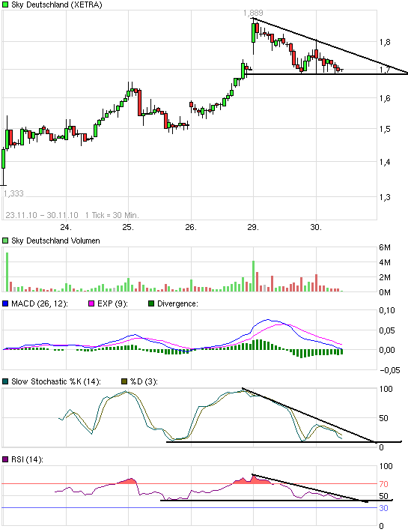Click the 4M volume axis value
The width and height of the screenshot is (408, 532).
(385, 262)
